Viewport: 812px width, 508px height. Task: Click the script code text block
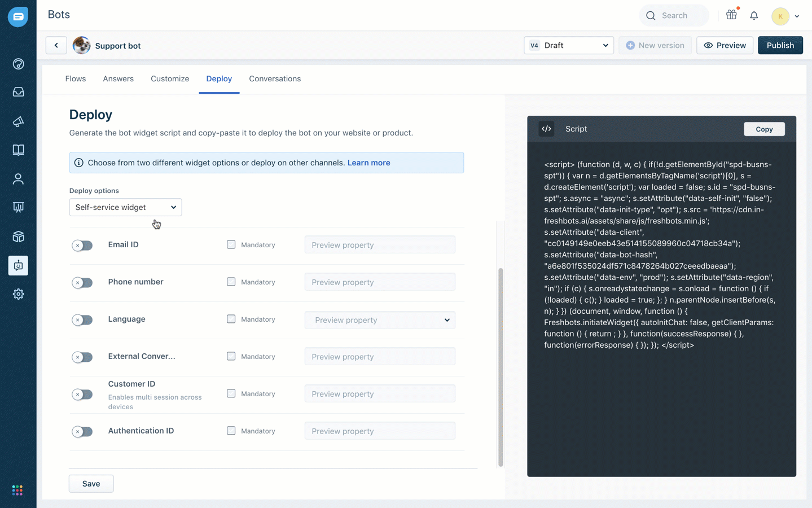pos(660,255)
